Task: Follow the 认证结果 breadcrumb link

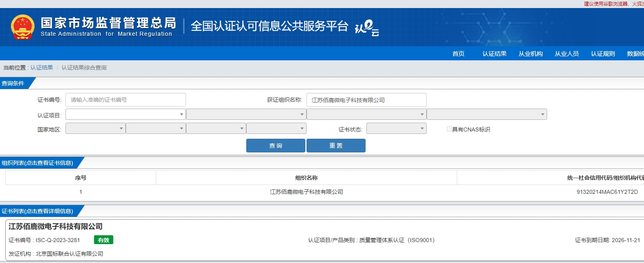Action: [42, 68]
